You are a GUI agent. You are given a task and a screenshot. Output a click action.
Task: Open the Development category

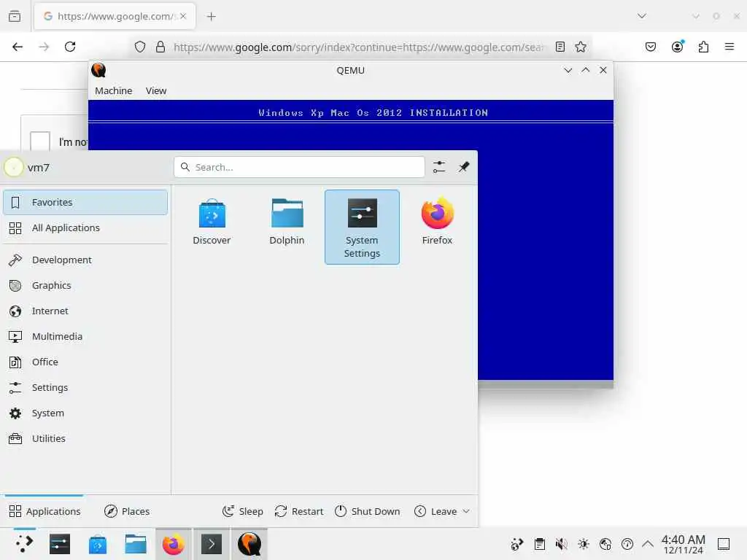[x=85, y=260]
